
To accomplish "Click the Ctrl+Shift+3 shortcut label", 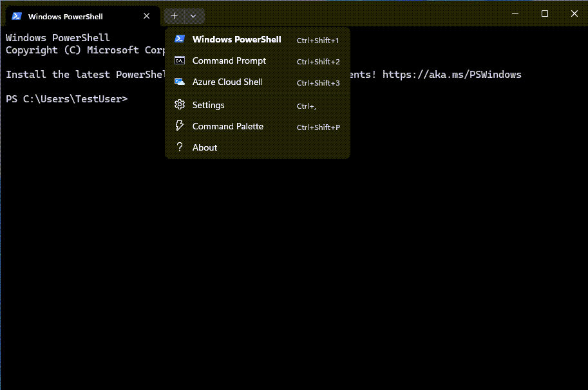I will [x=318, y=83].
